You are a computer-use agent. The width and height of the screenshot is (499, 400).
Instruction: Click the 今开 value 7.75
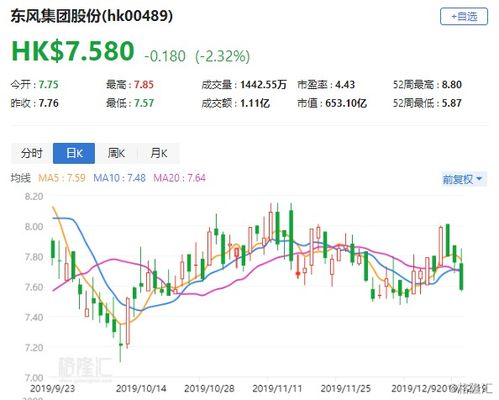pos(49,85)
